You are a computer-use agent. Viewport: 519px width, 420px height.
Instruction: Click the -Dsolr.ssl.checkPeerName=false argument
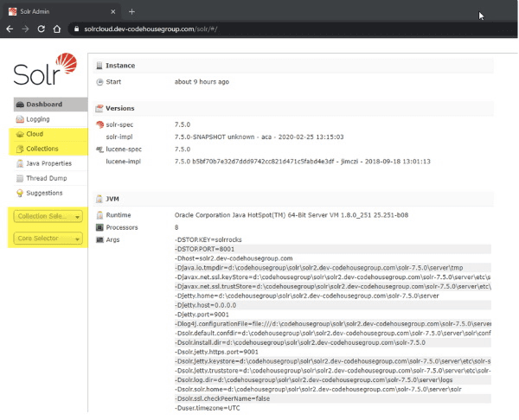(222, 398)
